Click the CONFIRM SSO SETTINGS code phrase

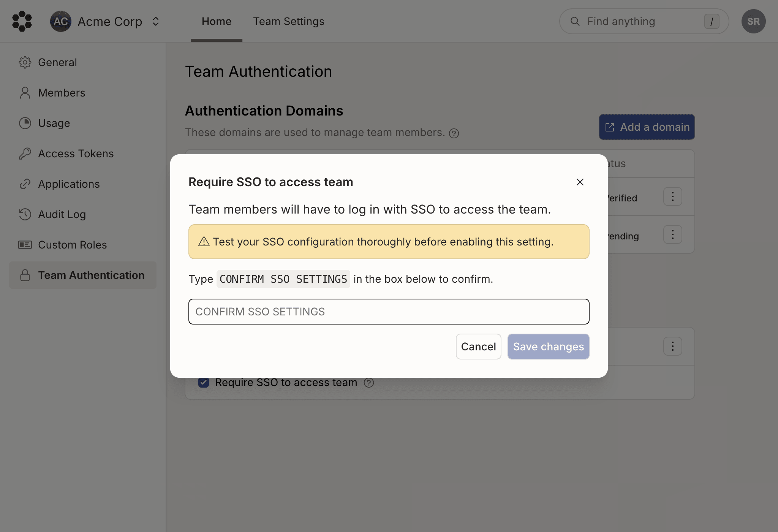click(x=283, y=279)
